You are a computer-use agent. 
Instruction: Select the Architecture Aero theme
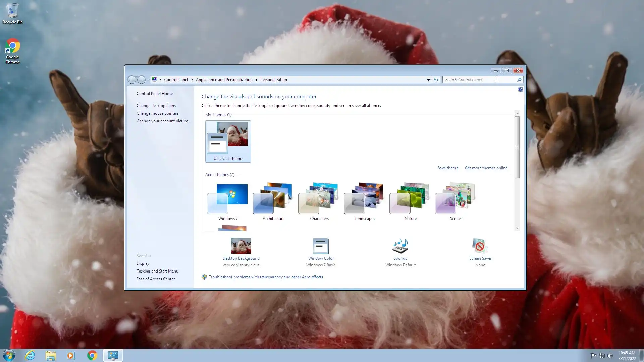click(273, 201)
